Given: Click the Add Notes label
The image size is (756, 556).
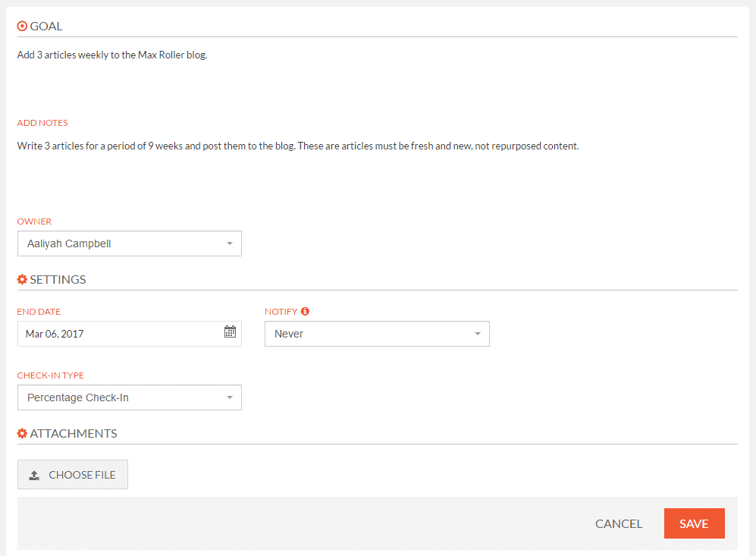Looking at the screenshot, I should [42, 123].
